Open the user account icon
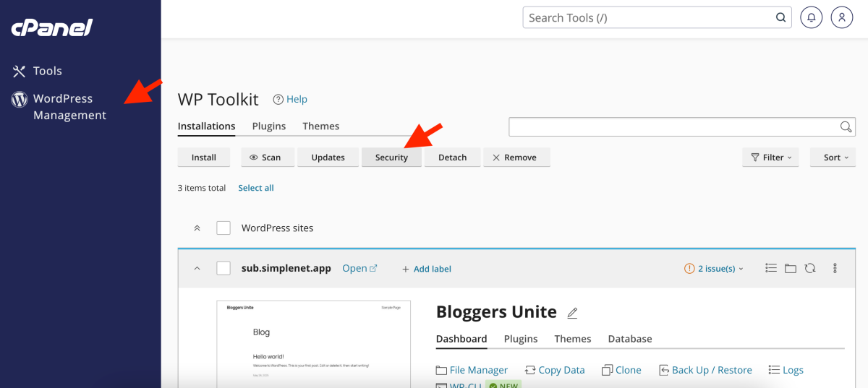The width and height of the screenshot is (868, 388). pyautogui.click(x=842, y=17)
